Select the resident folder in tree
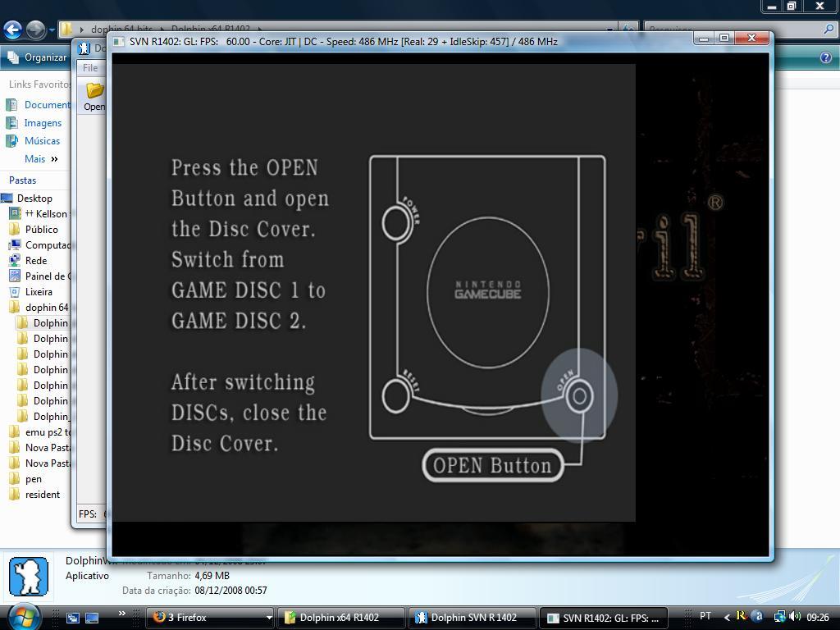The width and height of the screenshot is (840, 630). tap(34, 495)
